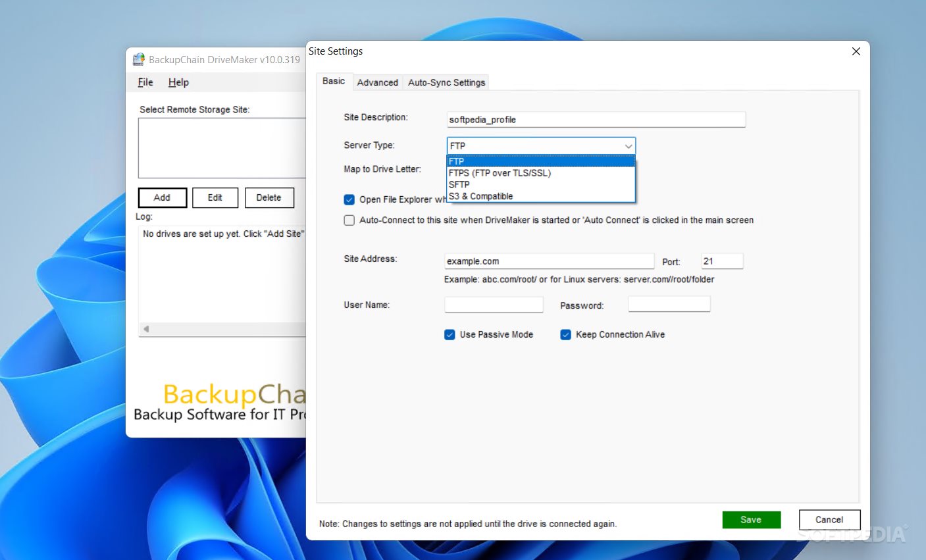Switch to the Advanced tab
This screenshot has width=926, height=560.
(378, 82)
